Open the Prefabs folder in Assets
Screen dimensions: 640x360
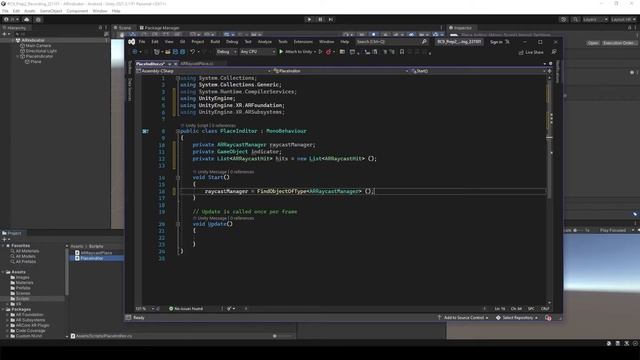20,288
